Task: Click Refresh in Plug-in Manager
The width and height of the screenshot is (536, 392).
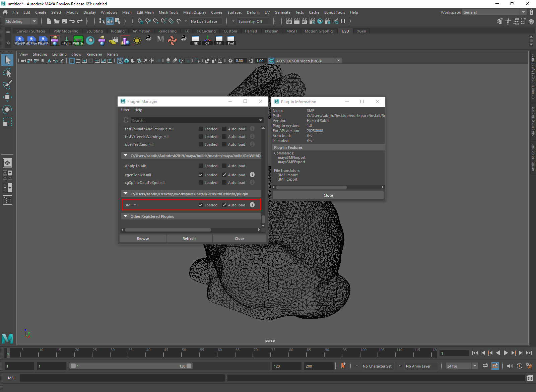Action: (189, 239)
